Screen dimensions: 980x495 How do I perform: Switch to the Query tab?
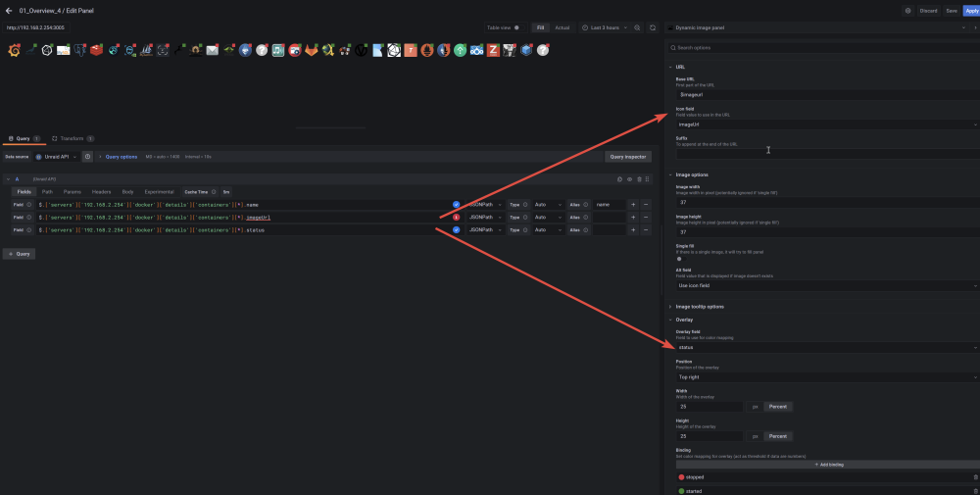(24, 139)
